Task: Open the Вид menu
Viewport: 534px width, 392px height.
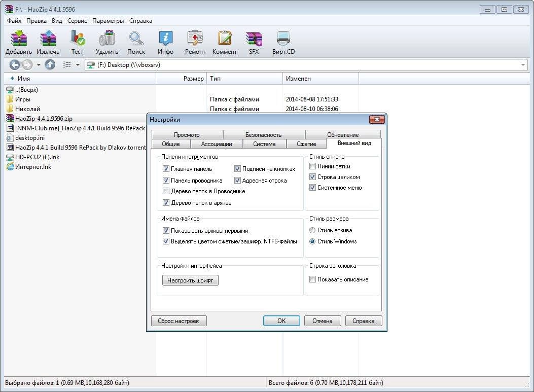Action: point(57,21)
